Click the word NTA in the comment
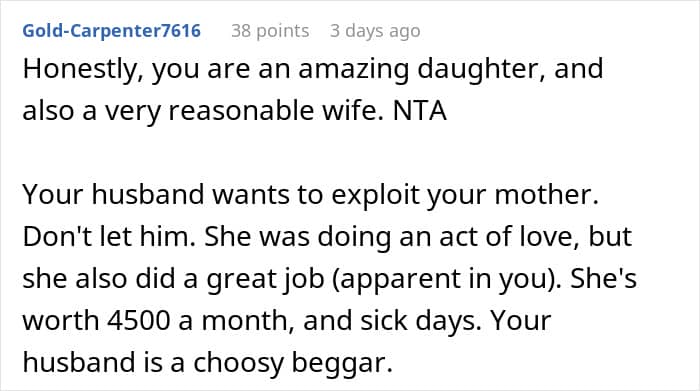The image size is (700, 391). (x=420, y=111)
